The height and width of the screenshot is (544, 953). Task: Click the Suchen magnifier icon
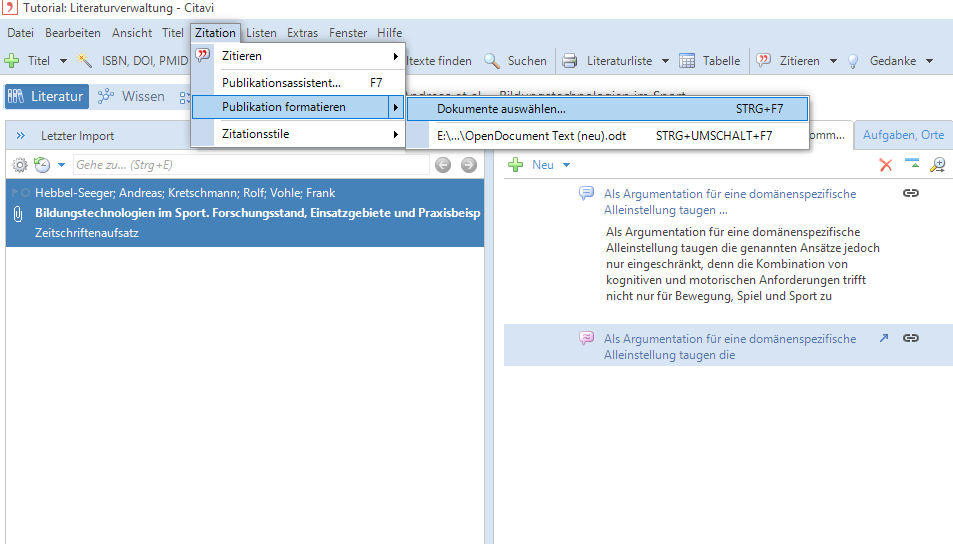(x=492, y=61)
